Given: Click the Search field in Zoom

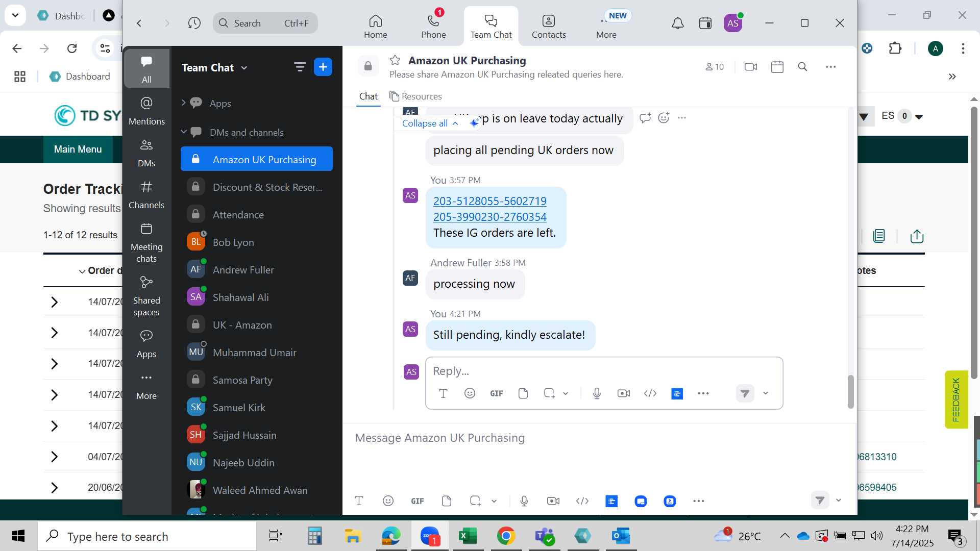Looking at the screenshot, I should (x=265, y=23).
